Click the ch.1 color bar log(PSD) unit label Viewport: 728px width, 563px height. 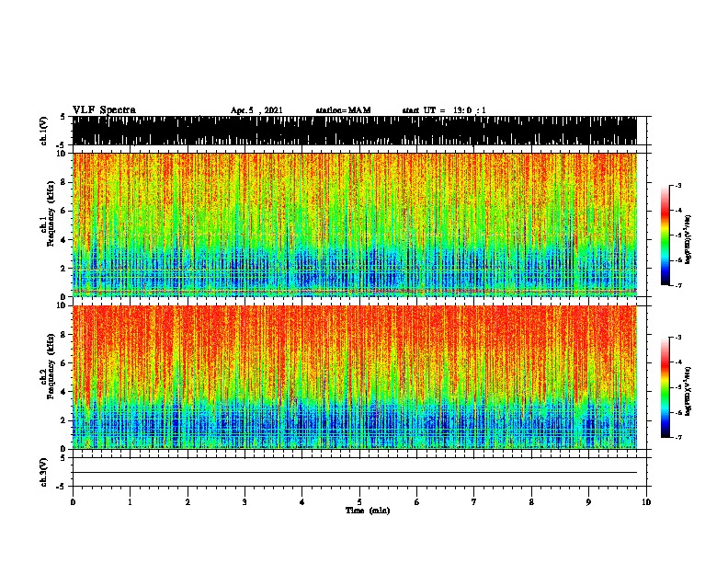point(688,240)
